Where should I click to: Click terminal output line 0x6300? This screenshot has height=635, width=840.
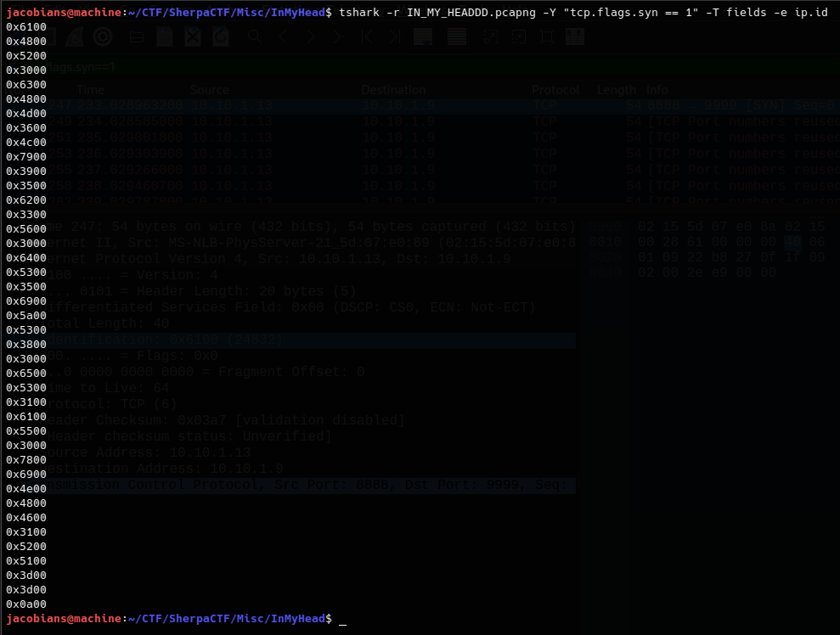[x=26, y=85]
